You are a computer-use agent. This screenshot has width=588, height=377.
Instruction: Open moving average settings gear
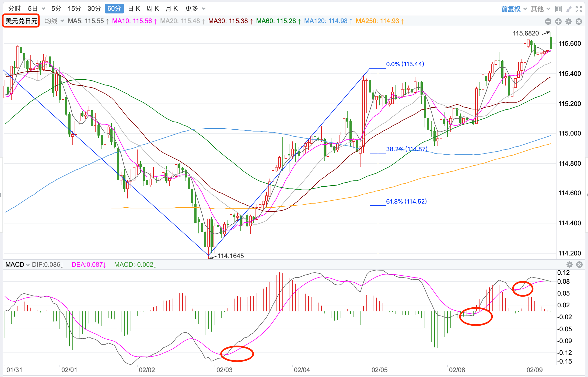(569, 22)
